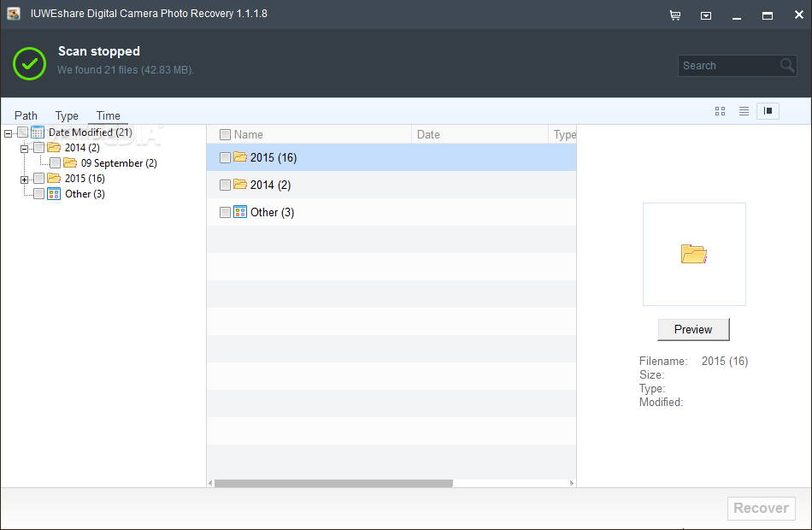Click the Other category icon in tree
The width and height of the screenshot is (812, 530).
54,194
